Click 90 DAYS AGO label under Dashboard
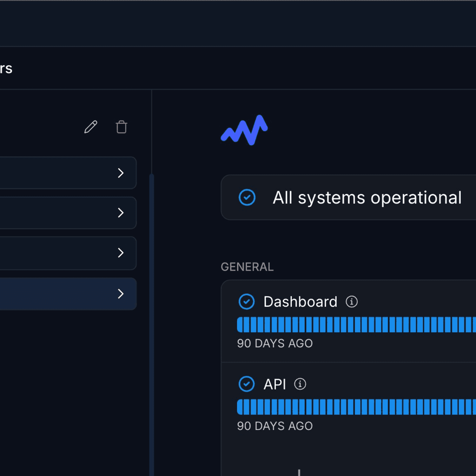The width and height of the screenshot is (476, 476). 275,343
